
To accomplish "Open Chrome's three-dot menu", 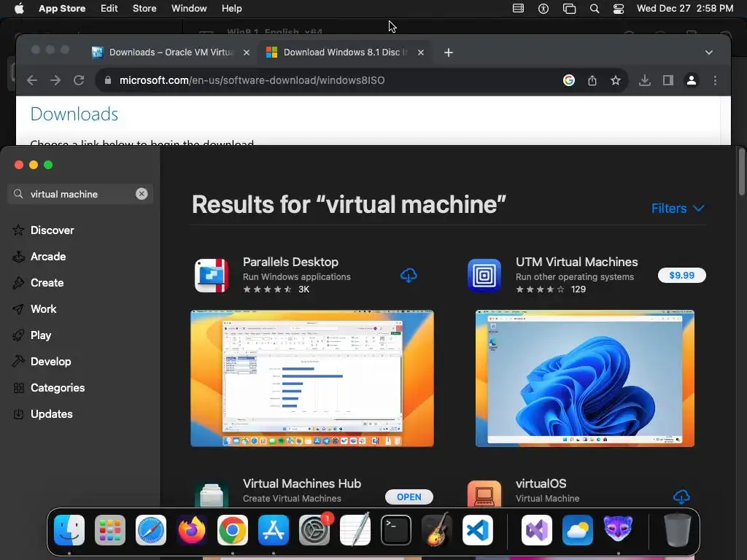I will pos(715,80).
